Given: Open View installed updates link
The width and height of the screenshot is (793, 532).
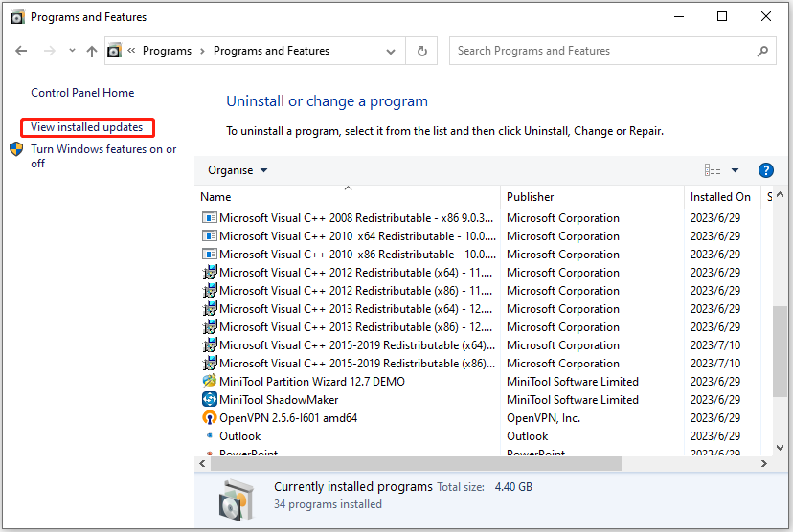Looking at the screenshot, I should point(87,127).
